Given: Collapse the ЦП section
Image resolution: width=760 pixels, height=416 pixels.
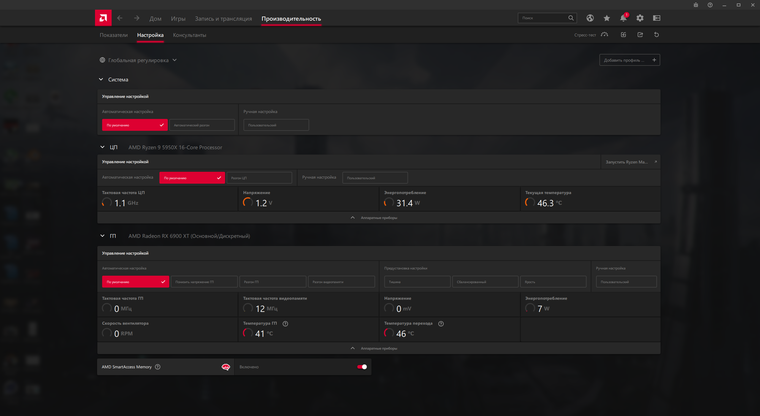Looking at the screenshot, I should tap(102, 147).
